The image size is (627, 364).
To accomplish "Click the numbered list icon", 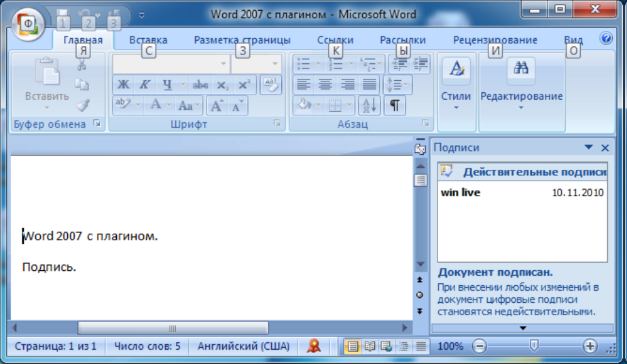I will 335,64.
